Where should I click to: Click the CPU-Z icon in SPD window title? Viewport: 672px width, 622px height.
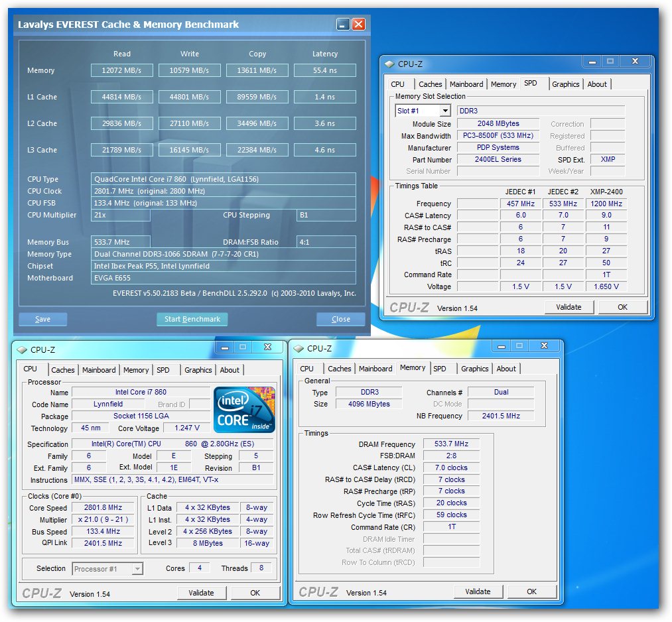tap(389, 64)
